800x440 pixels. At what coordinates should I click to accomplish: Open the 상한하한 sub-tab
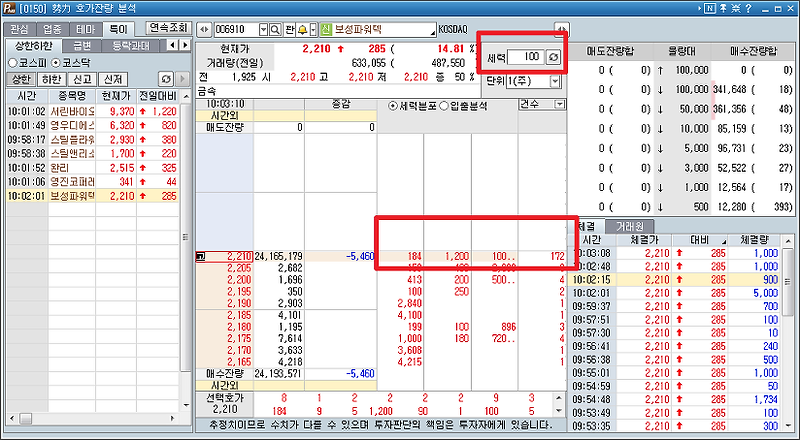34,45
